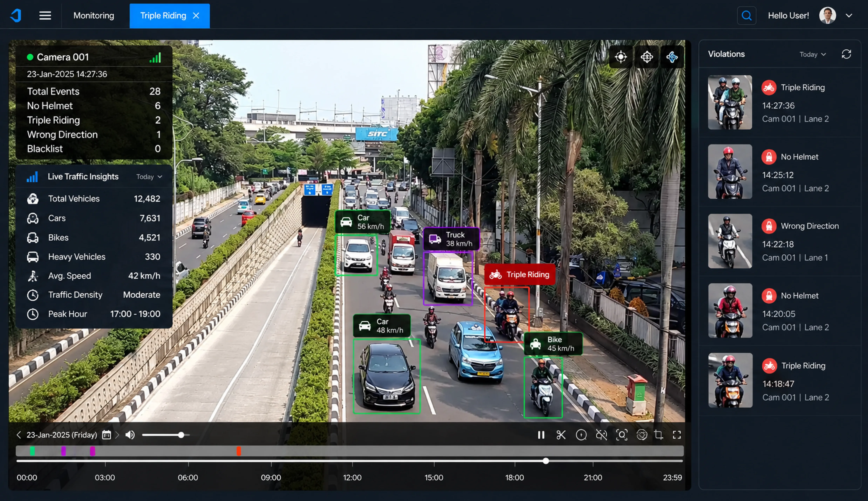The image size is (868, 501).
Task: Go to previous day arrow
Action: click(19, 435)
